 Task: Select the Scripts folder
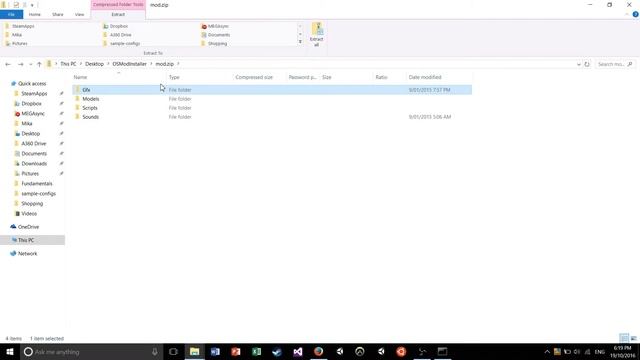click(x=90, y=108)
